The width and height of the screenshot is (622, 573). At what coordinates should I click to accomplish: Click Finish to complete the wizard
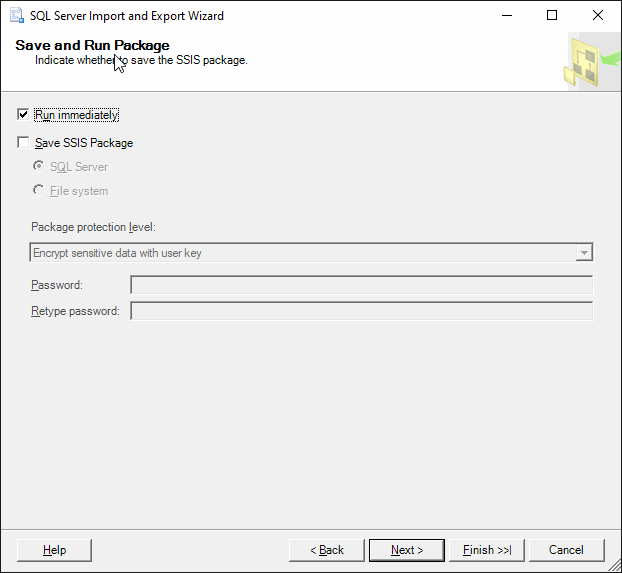click(487, 550)
